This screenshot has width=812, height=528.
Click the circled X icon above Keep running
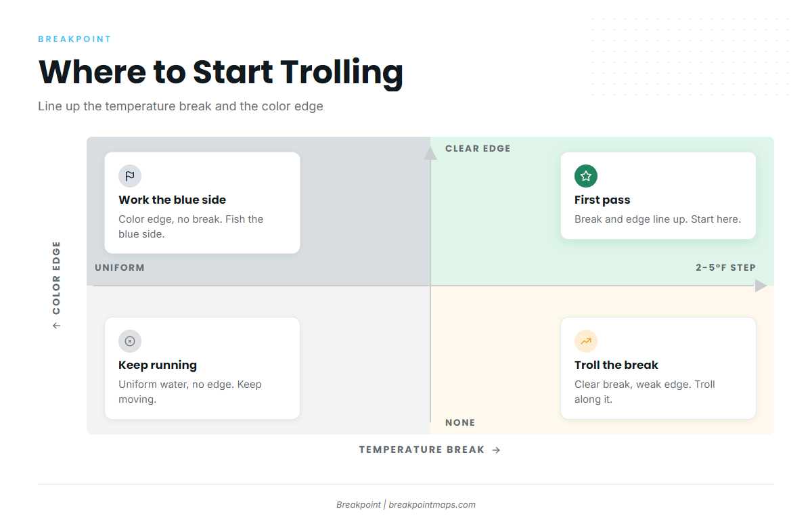130,341
